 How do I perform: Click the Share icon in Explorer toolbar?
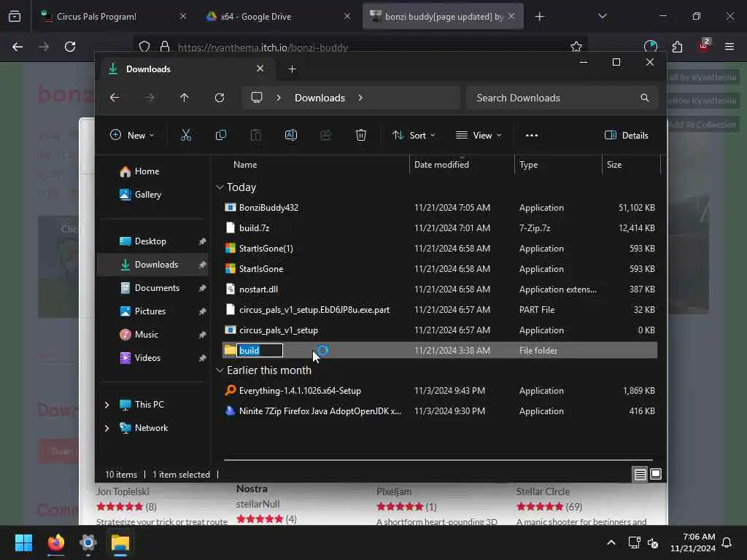click(326, 135)
